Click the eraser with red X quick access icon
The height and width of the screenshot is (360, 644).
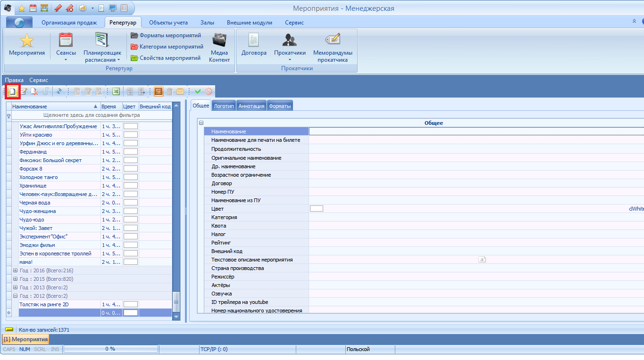pos(69,8)
